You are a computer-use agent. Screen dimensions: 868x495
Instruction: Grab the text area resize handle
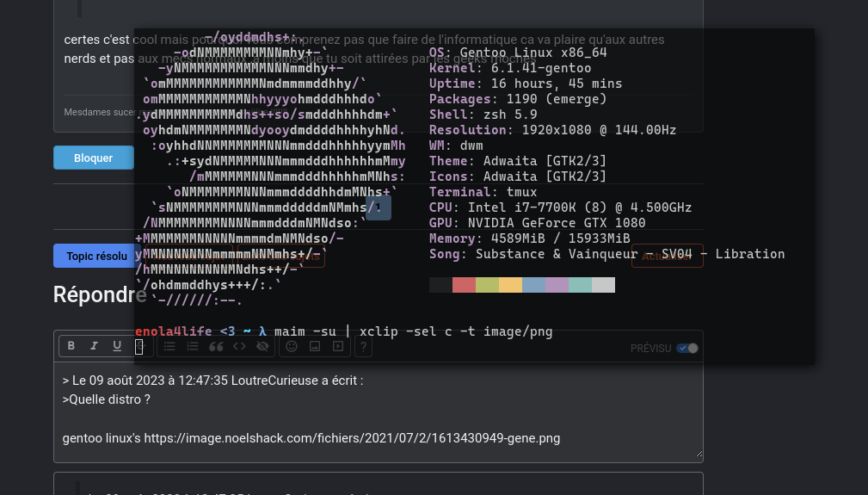tap(699, 454)
